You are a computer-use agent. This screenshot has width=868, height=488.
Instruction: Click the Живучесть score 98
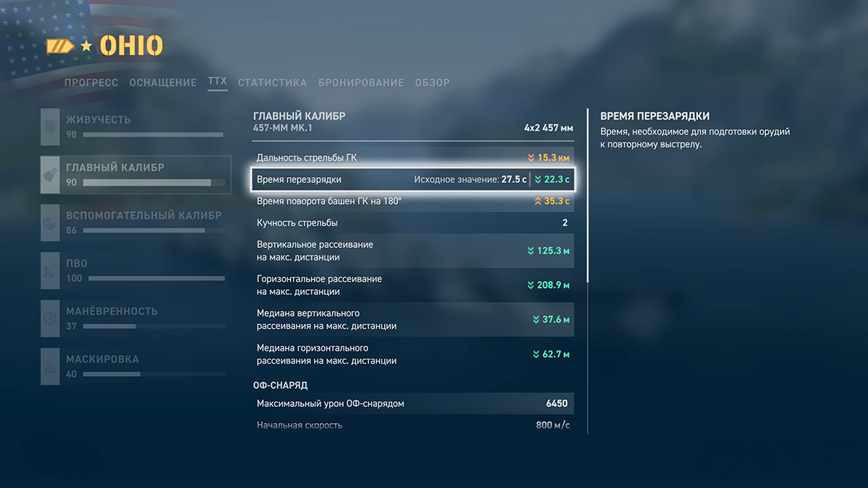point(71,135)
